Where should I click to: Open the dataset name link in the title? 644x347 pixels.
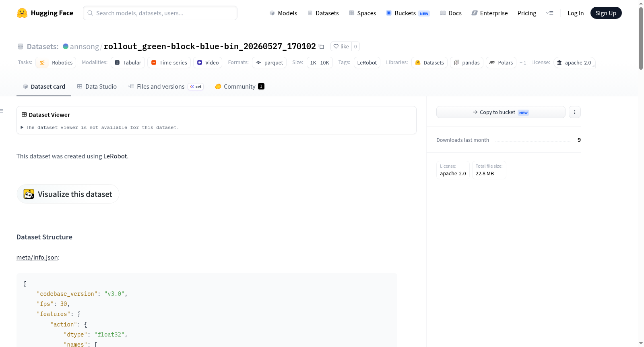pyautogui.click(x=210, y=46)
